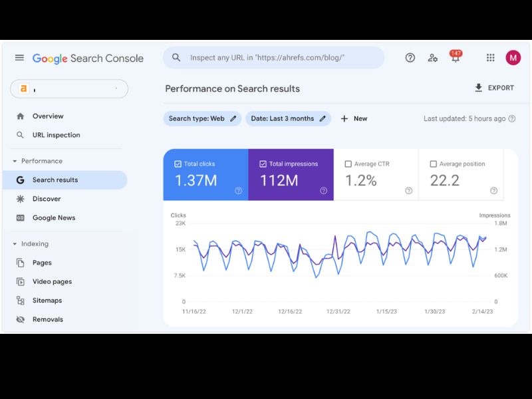Click the Inspect any URL search field

(274, 58)
